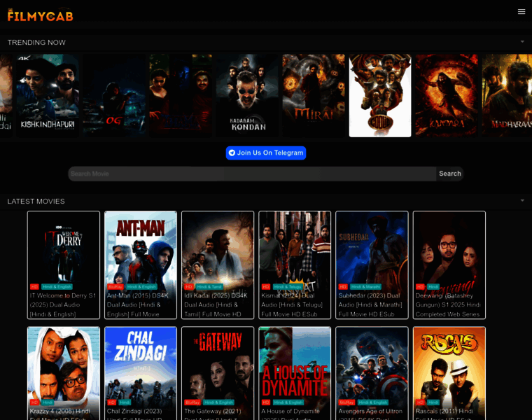
Task: Open Kishkindhapuri trending poster
Action: pyautogui.click(x=48, y=96)
